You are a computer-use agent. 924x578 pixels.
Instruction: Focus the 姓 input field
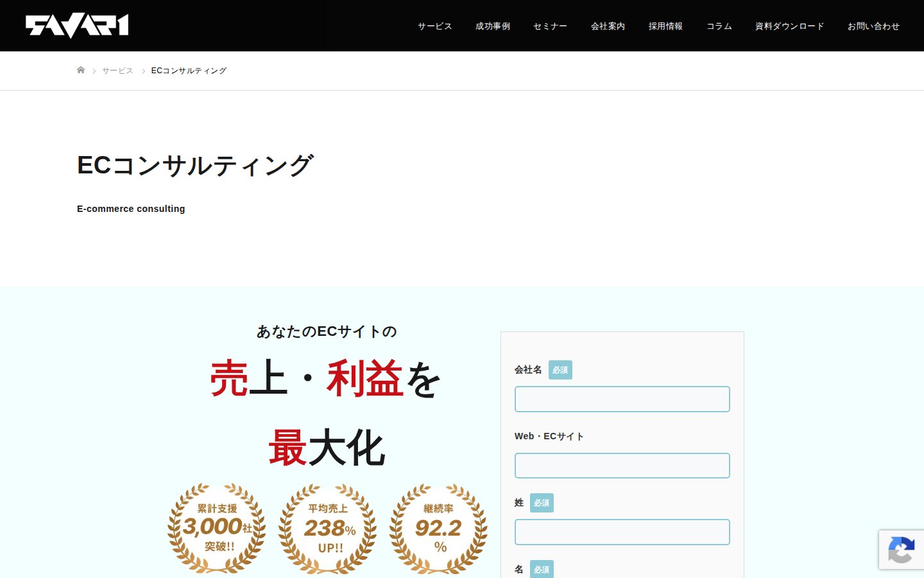pyautogui.click(x=622, y=532)
